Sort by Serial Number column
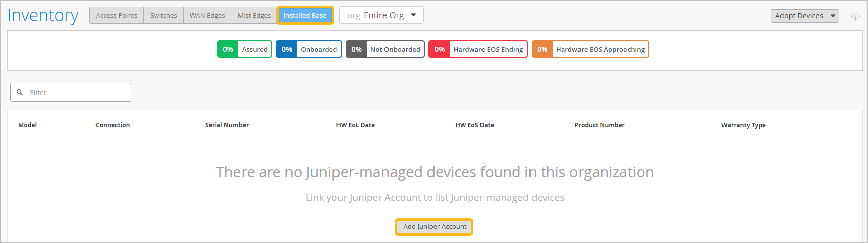The height and width of the screenshot is (243, 868). pos(227,125)
